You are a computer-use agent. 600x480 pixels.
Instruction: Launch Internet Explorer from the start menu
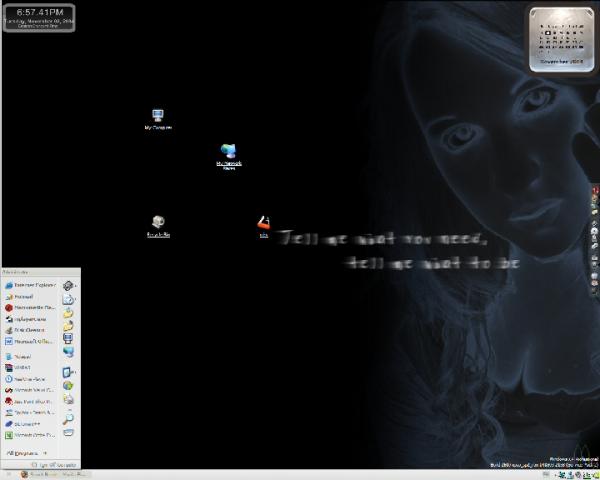pos(31,285)
